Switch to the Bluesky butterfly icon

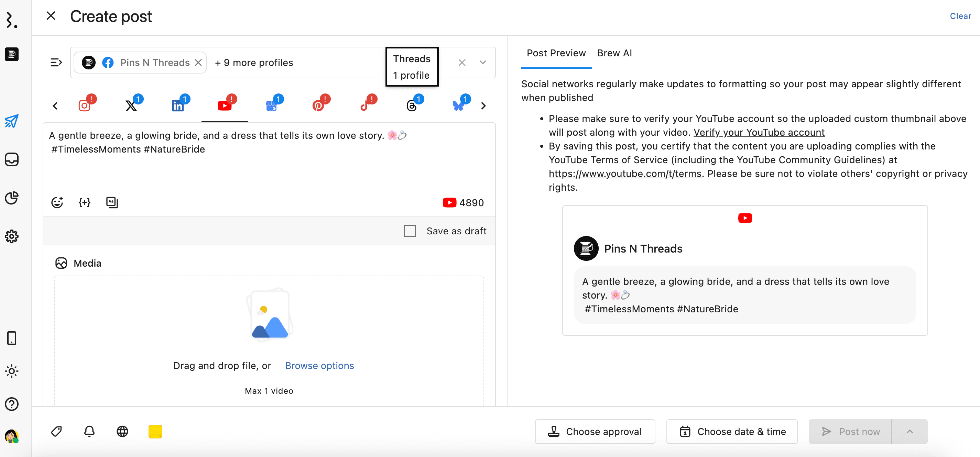[458, 105]
